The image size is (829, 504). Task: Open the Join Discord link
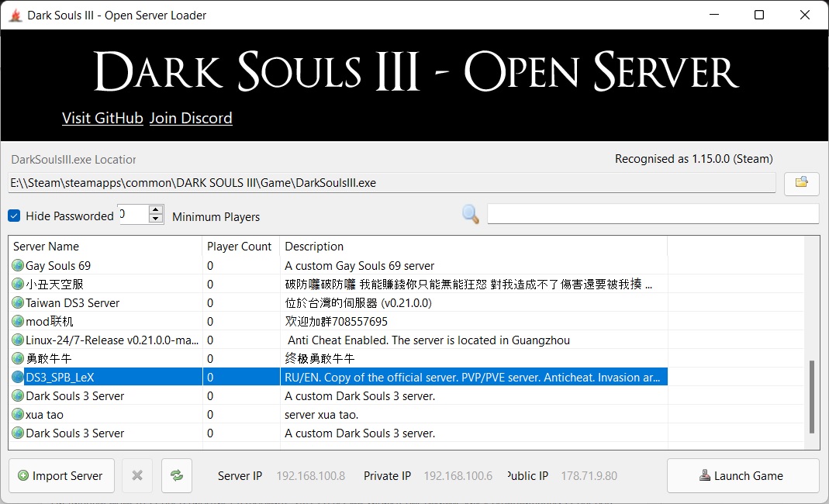click(191, 118)
